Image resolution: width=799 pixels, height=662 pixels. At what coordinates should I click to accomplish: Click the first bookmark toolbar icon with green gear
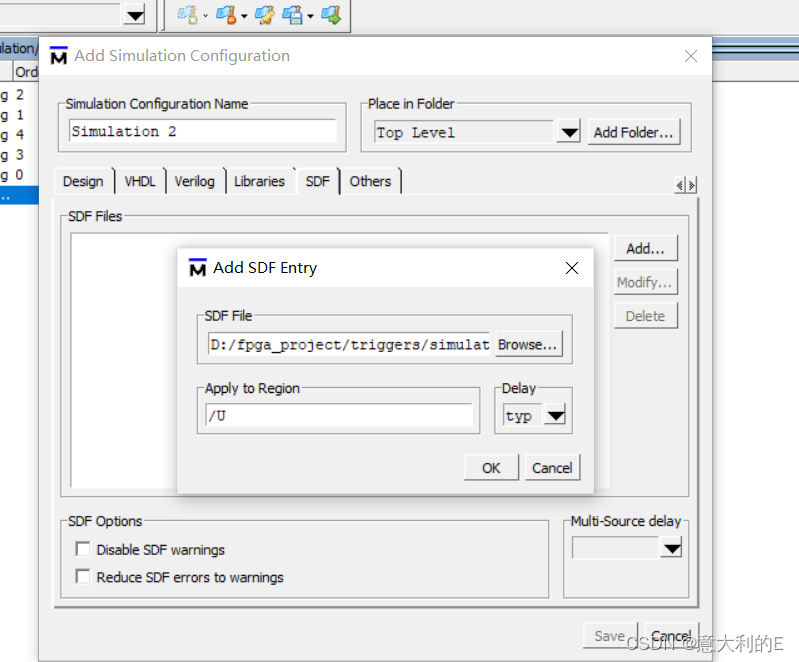[187, 15]
